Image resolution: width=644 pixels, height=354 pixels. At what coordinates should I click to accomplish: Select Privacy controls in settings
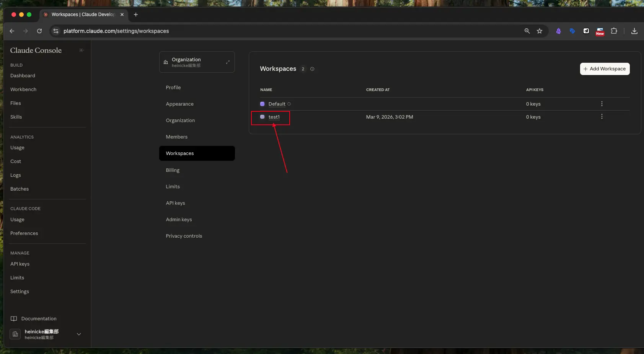coord(184,236)
